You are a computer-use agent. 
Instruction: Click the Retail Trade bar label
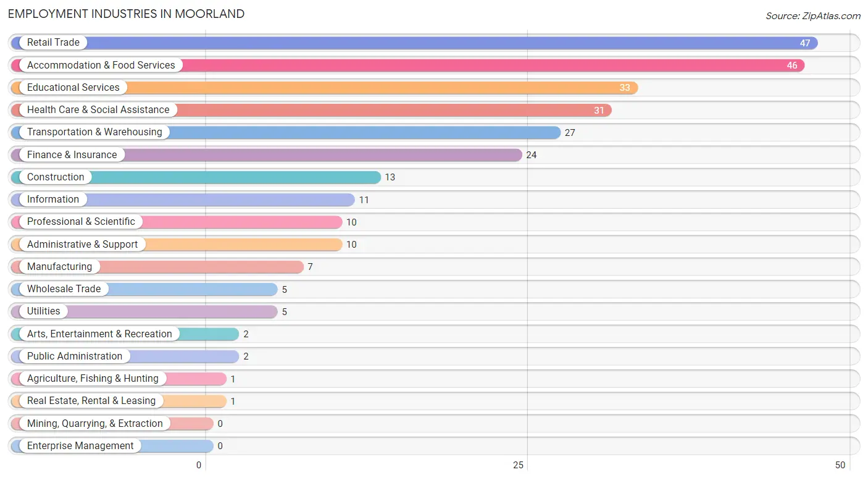click(53, 43)
